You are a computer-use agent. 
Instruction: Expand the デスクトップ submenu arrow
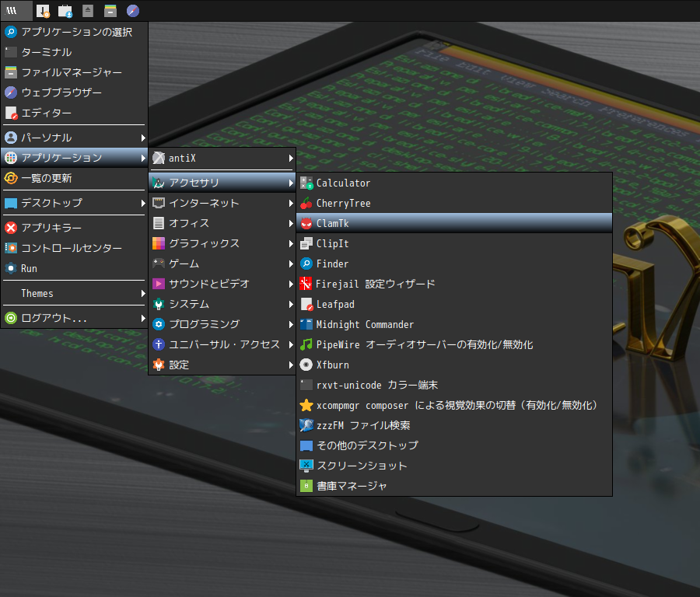coord(143,203)
